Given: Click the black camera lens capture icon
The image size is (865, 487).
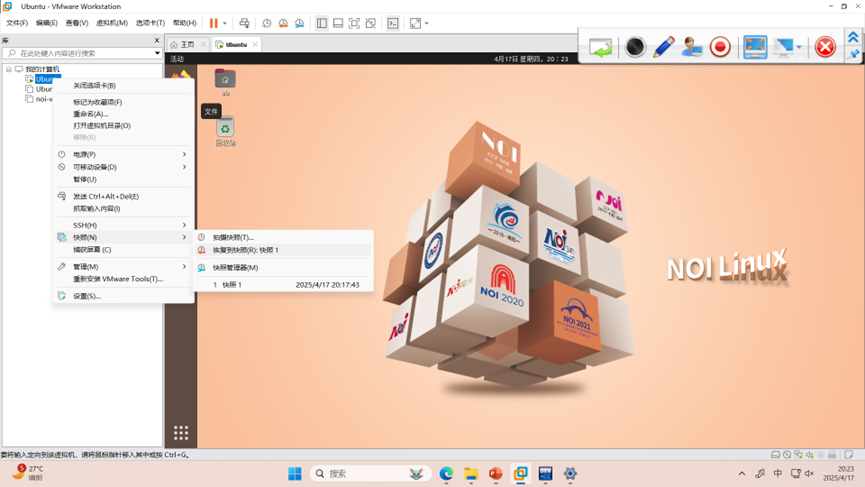Looking at the screenshot, I should pos(635,47).
